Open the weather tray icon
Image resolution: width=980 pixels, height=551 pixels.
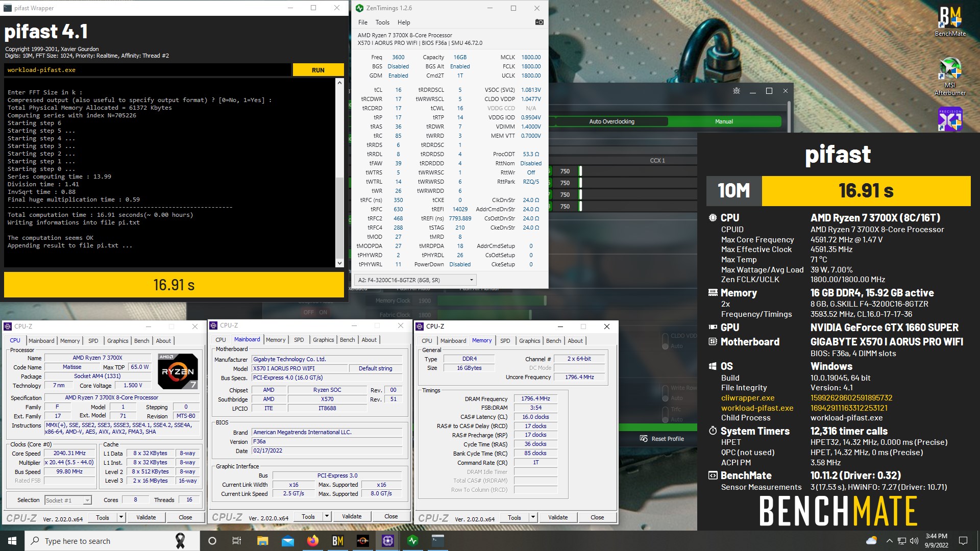tap(871, 541)
